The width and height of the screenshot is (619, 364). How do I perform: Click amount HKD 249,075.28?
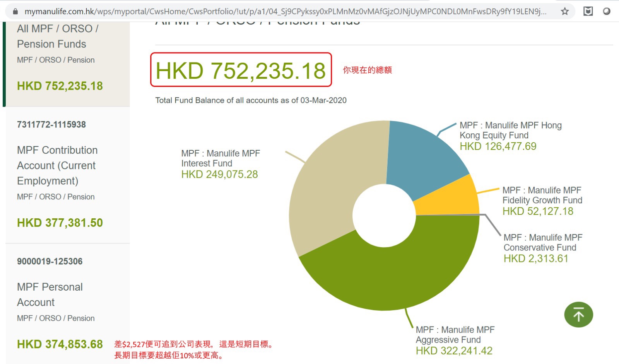point(219,175)
